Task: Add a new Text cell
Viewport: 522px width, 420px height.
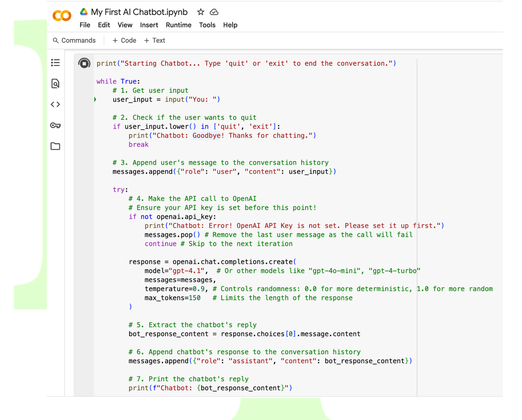Action: [x=155, y=41]
